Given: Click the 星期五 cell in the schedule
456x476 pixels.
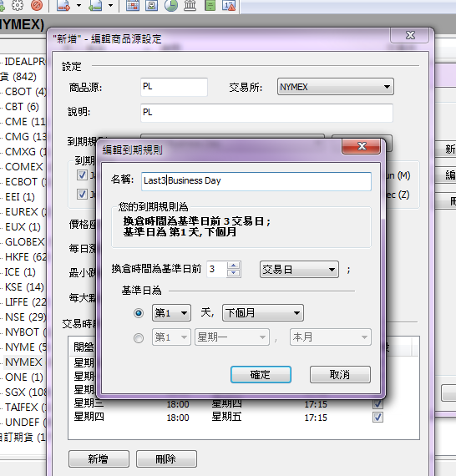Looking at the screenshot, I should pyautogui.click(x=226, y=417).
